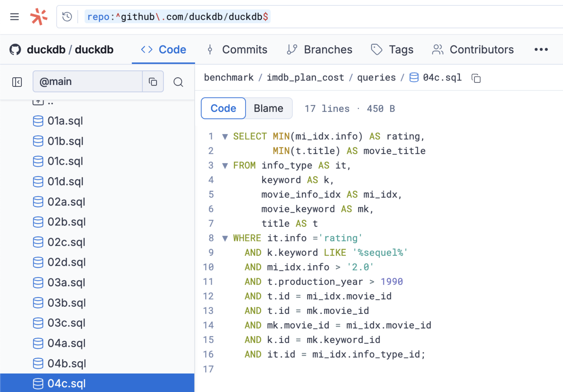Copy the @main revision using the copy icon
This screenshot has width=563, height=392.
pos(153,82)
